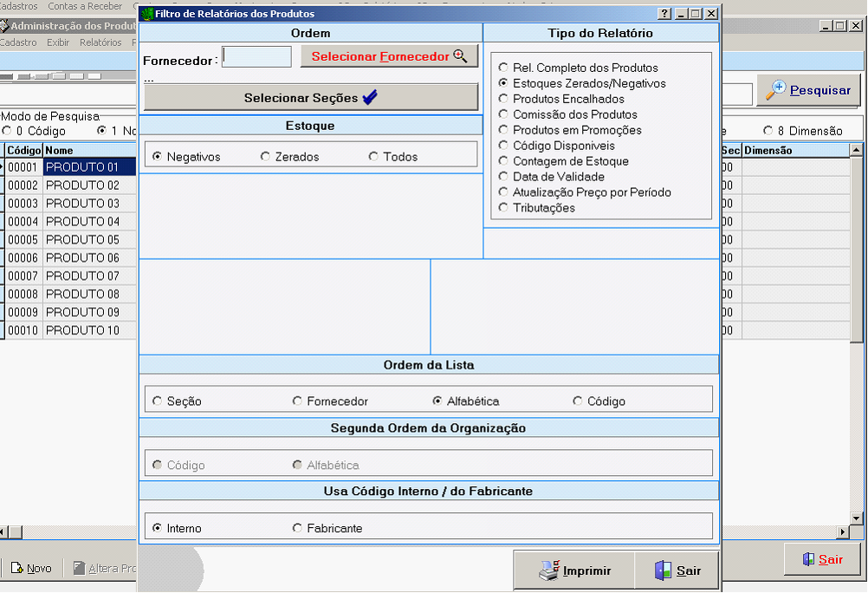Choose 8 Dimensão search mode
This screenshot has height=593, width=868.
[768, 131]
